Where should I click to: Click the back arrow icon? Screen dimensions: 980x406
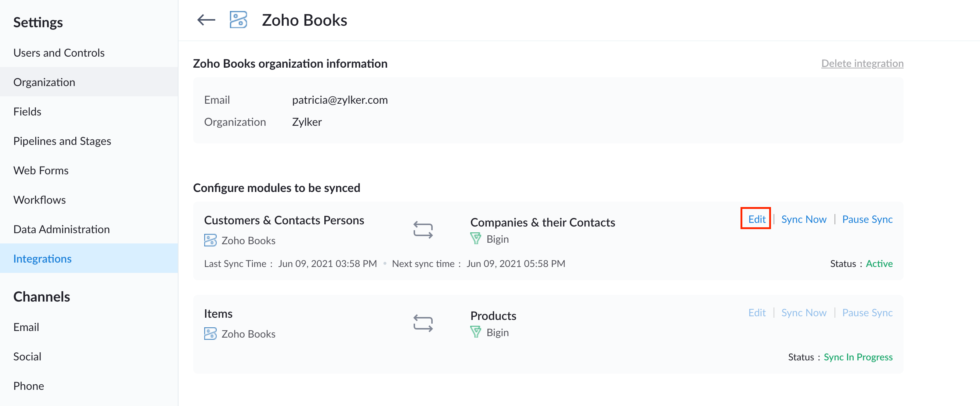pos(206,20)
